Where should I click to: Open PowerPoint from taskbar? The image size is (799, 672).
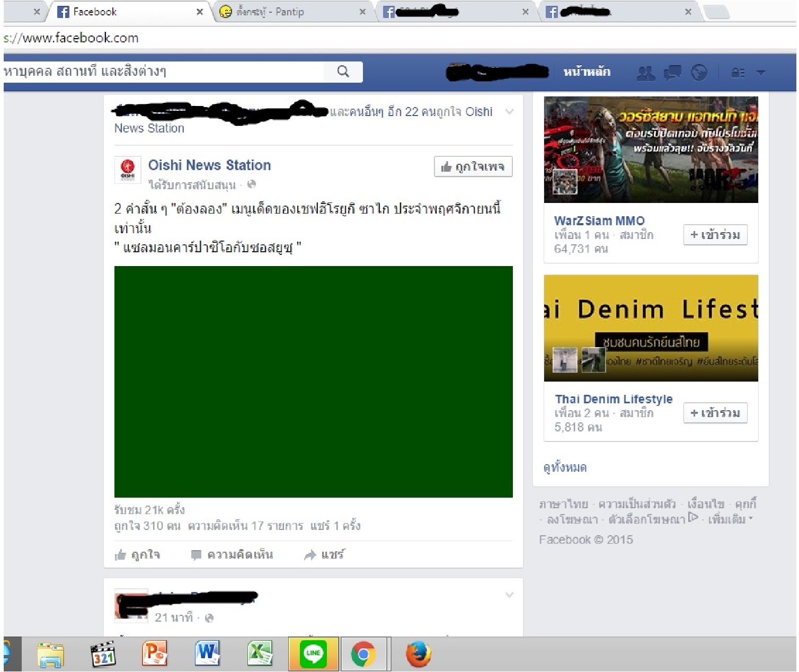155,655
